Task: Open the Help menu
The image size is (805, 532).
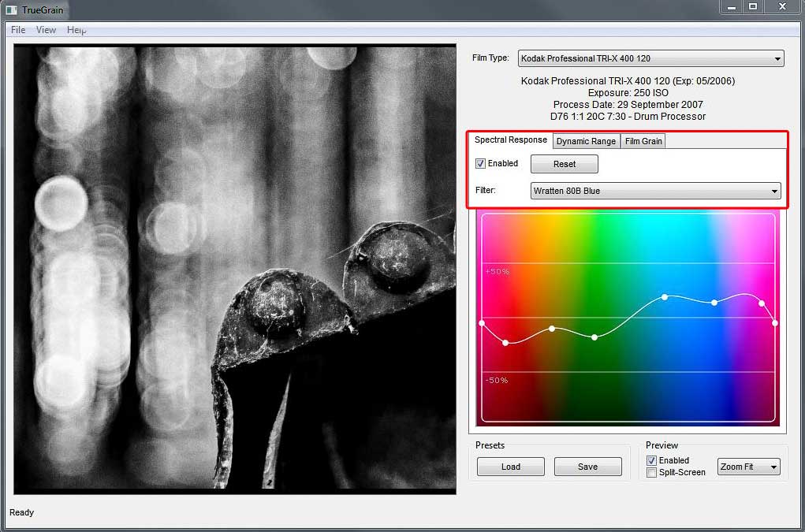Action: click(76, 30)
